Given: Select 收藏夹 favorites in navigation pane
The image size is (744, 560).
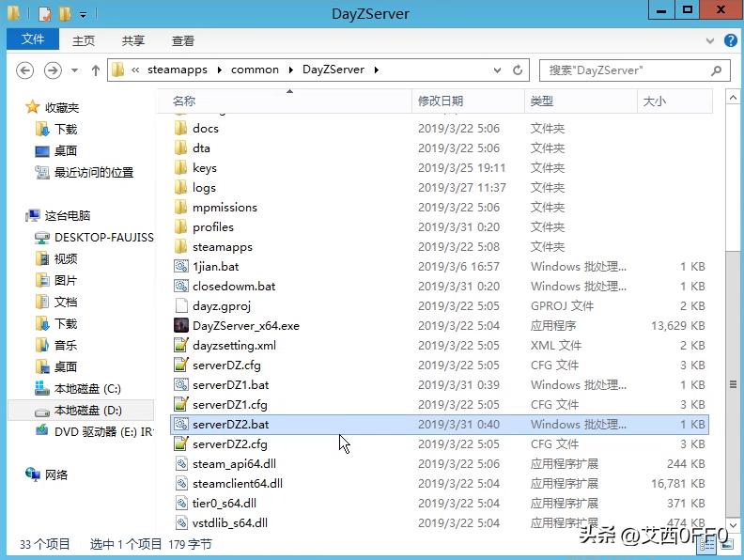Looking at the screenshot, I should (62, 108).
